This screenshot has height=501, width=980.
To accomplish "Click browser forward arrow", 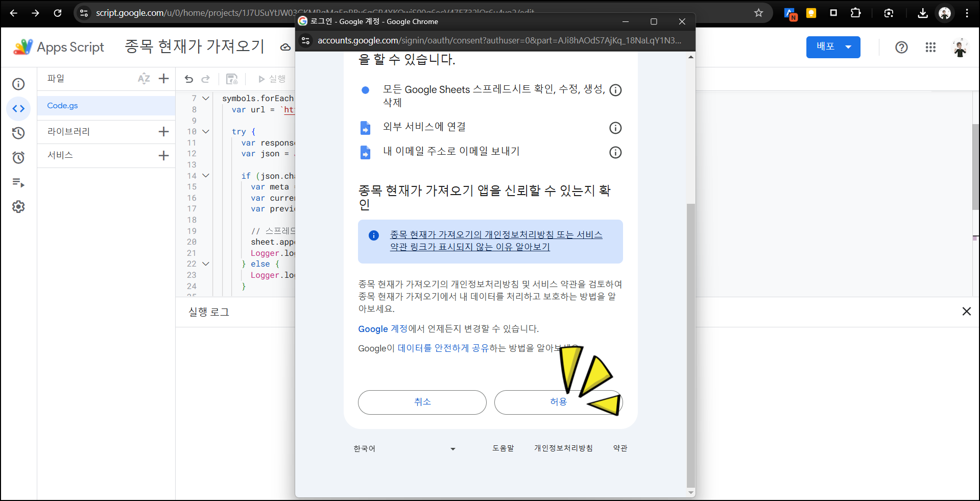I will pos(35,13).
